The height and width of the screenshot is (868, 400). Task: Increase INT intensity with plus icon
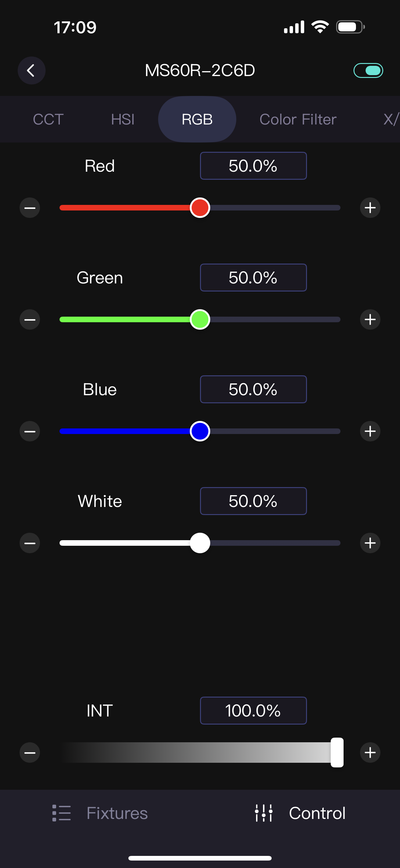[370, 753]
